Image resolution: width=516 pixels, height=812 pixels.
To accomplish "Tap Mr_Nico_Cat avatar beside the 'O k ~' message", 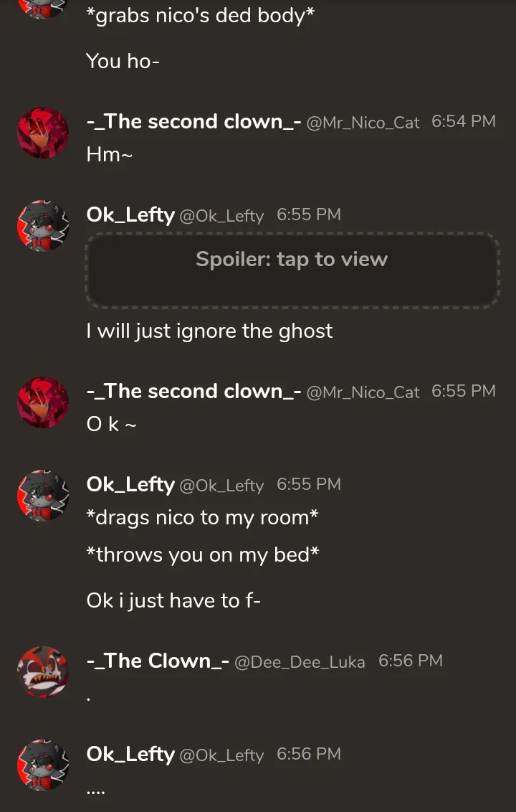I will (43, 402).
